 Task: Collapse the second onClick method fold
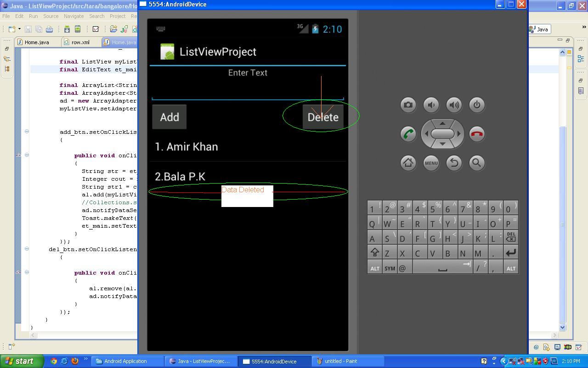tap(27, 272)
